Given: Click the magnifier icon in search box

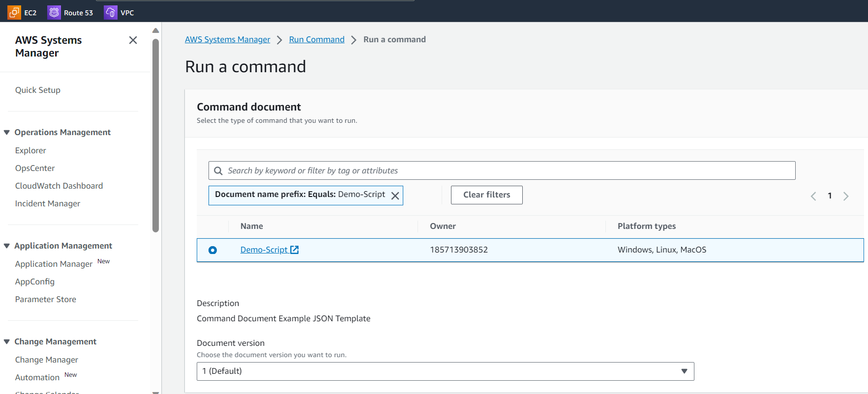Looking at the screenshot, I should coord(218,171).
